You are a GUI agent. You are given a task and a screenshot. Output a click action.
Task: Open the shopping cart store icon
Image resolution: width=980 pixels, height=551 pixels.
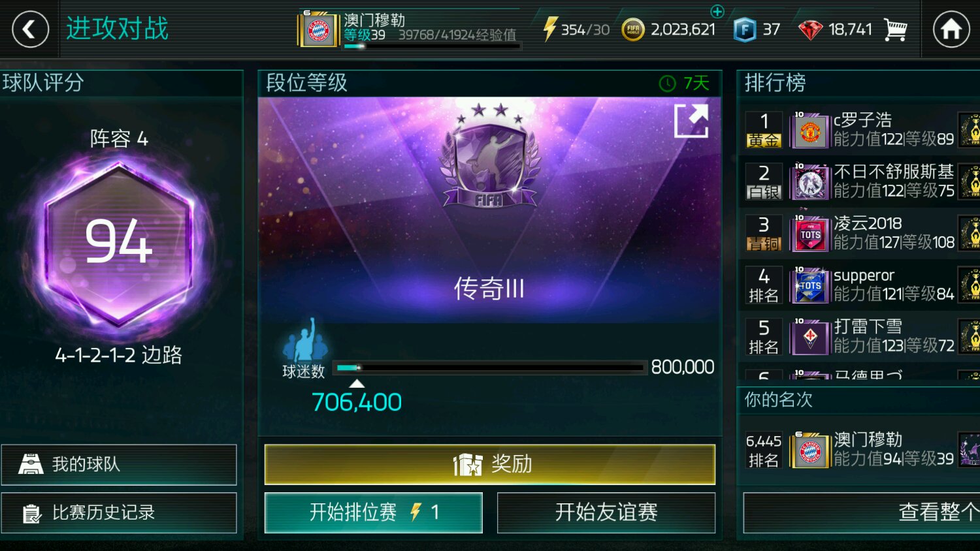[x=896, y=29]
